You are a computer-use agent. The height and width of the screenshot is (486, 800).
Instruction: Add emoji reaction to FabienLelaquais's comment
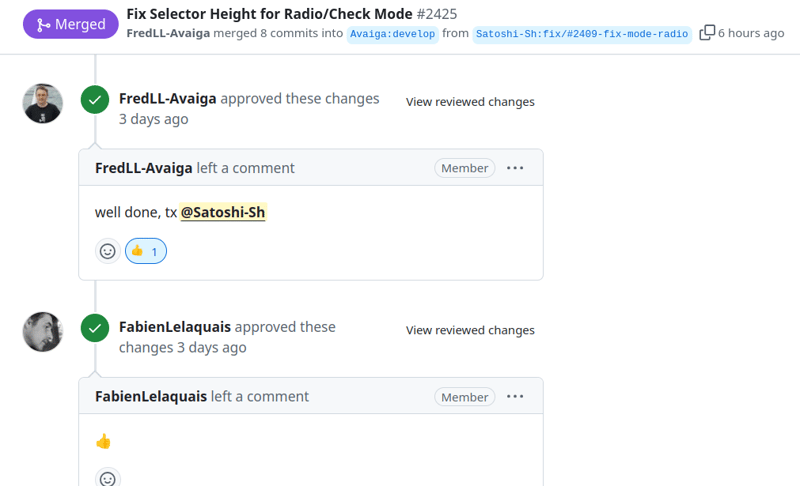(x=108, y=479)
